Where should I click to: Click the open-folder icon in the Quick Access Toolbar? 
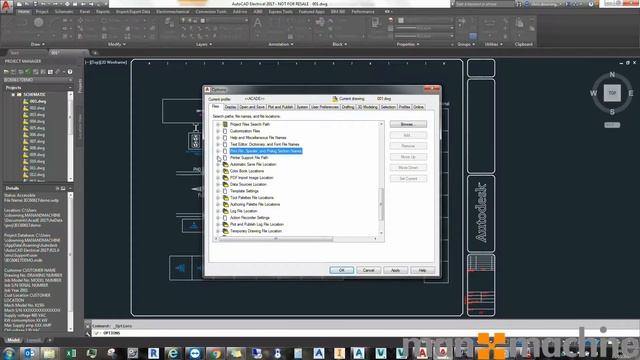[27, 4]
